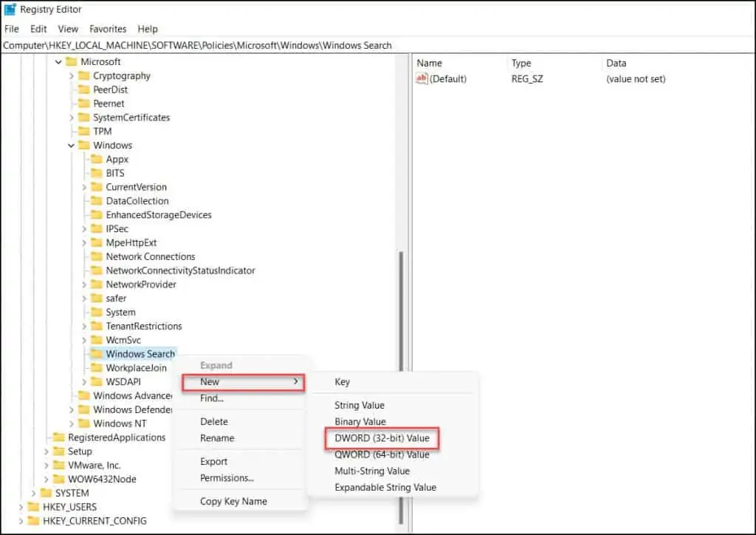The image size is (756, 535).
Task: Click the PeerDist folder icon
Action: click(84, 89)
